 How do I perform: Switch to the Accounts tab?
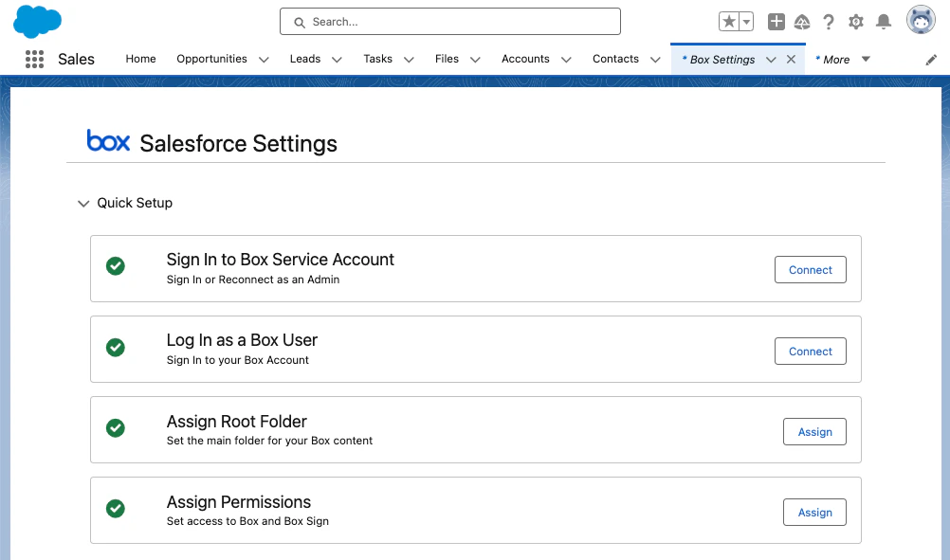click(x=525, y=59)
